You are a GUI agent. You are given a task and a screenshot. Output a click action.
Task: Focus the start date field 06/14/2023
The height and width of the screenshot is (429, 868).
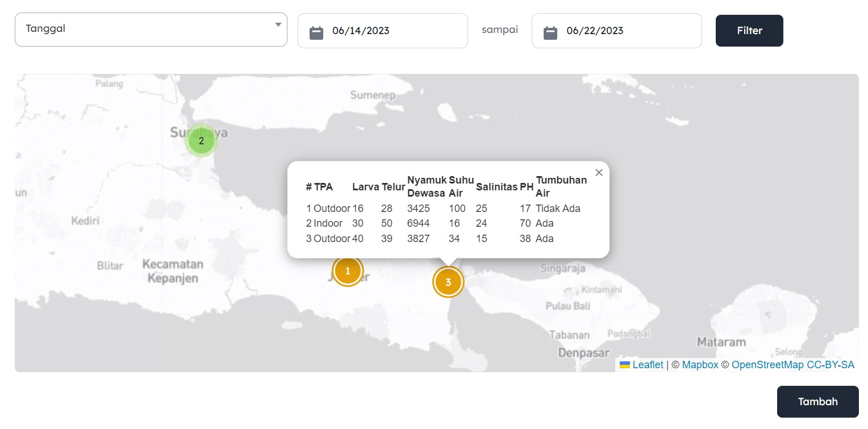[383, 31]
